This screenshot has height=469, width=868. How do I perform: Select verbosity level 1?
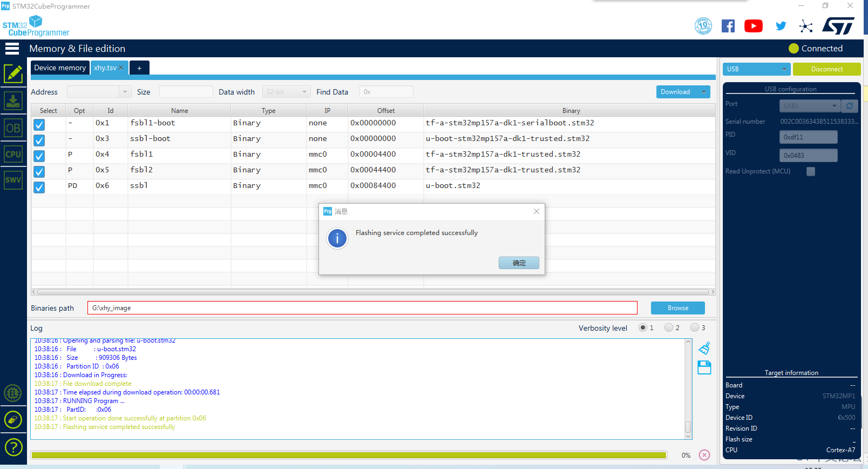point(643,327)
